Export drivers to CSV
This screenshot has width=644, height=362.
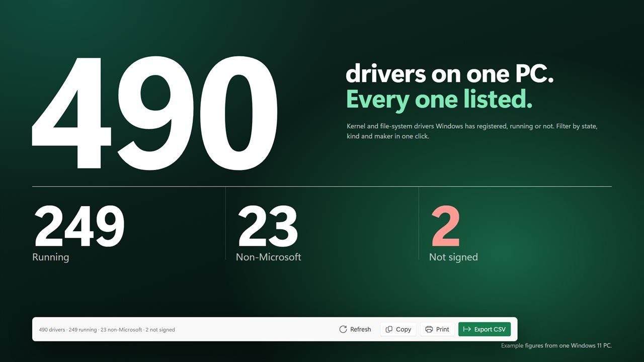click(x=485, y=329)
